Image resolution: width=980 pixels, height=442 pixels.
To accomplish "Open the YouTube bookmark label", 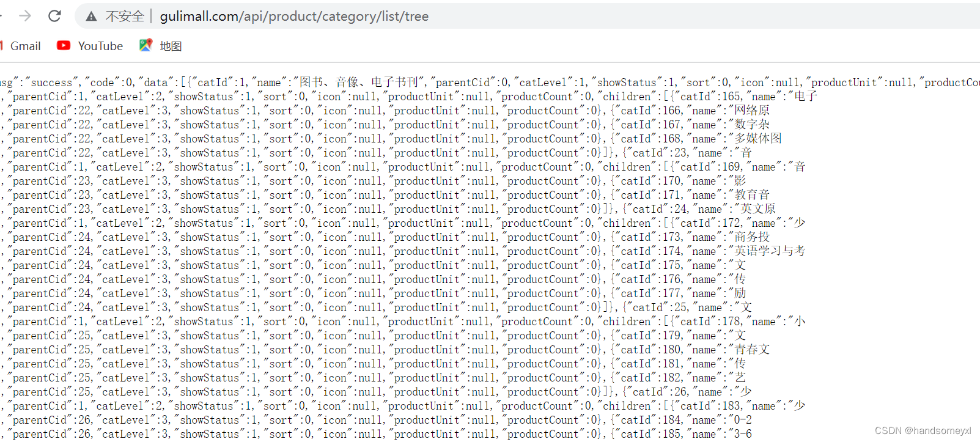I will [100, 46].
